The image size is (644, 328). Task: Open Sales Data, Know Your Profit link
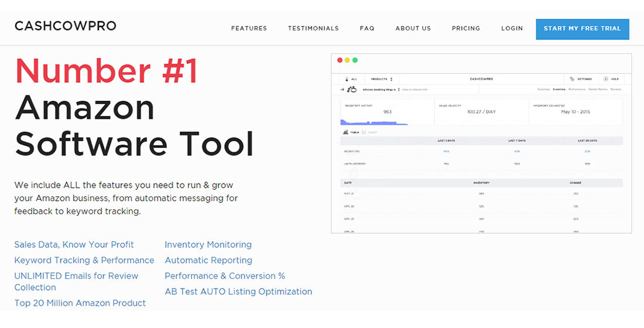click(74, 245)
